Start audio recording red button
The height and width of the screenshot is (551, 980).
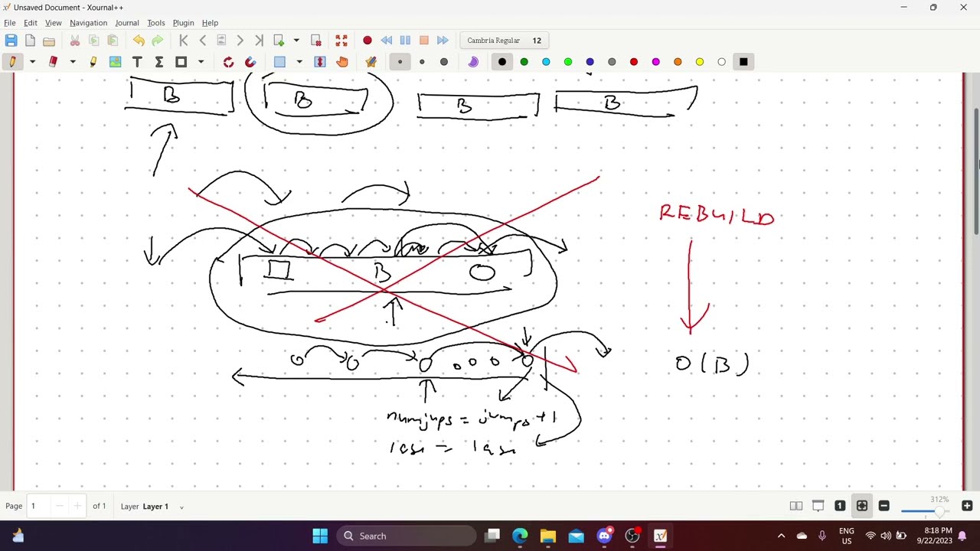point(367,41)
